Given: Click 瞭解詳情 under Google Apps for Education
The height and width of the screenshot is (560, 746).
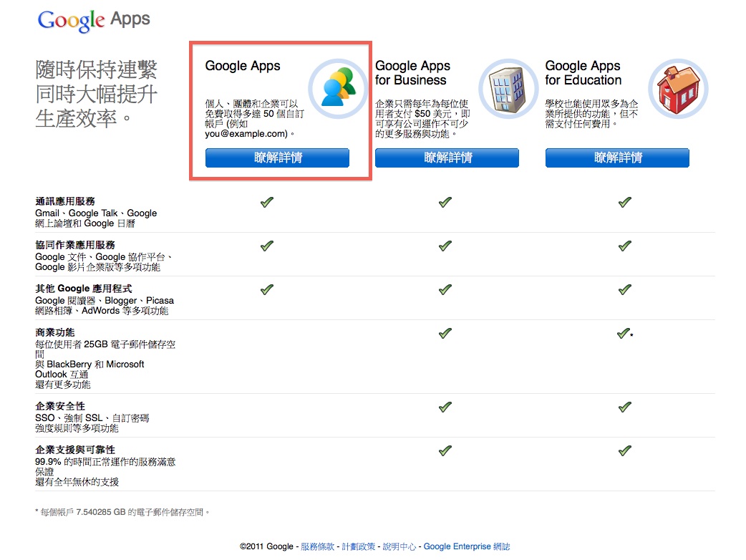Looking at the screenshot, I should point(617,158).
